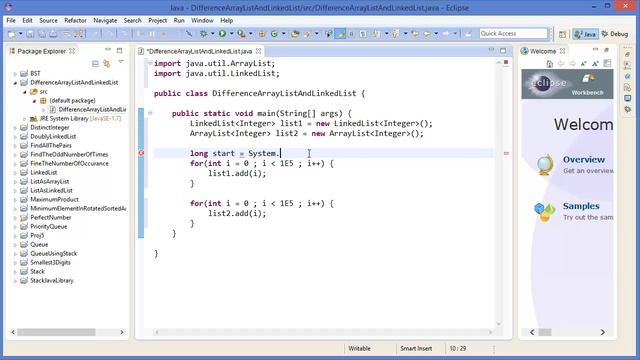The width and height of the screenshot is (640, 360).
Task: Select the Welcome tab
Action: click(542, 51)
